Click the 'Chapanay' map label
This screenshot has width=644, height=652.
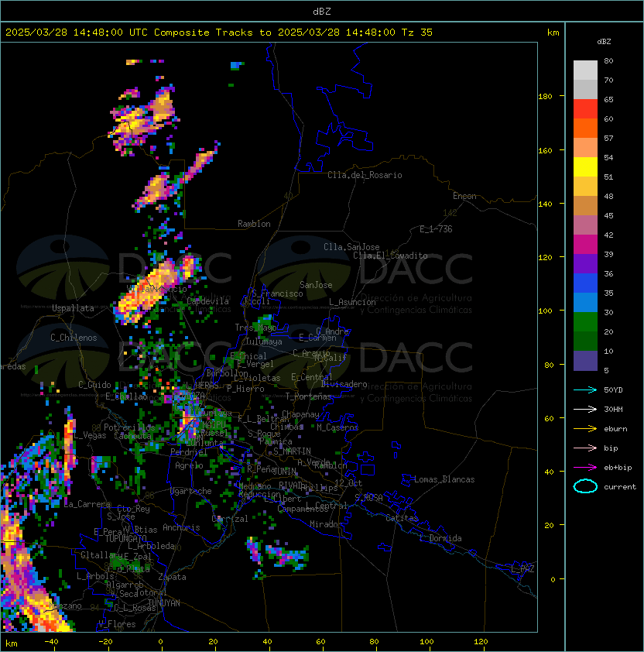[x=300, y=414]
